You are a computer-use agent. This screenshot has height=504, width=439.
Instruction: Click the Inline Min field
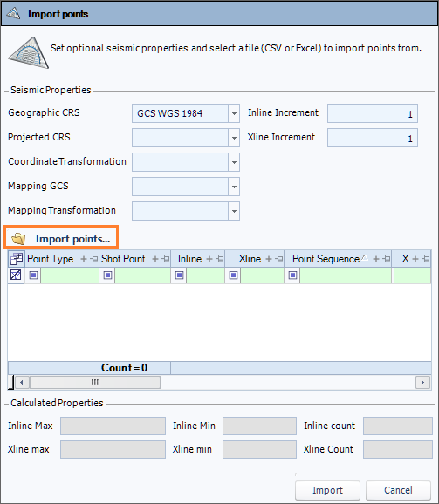(259, 426)
